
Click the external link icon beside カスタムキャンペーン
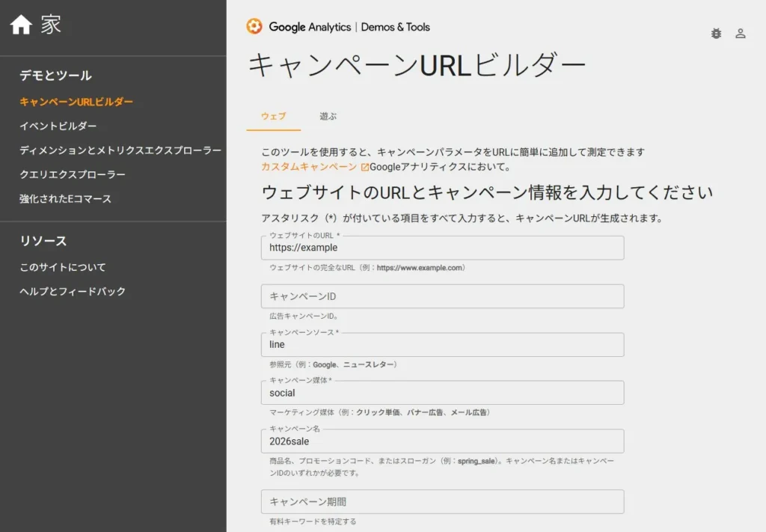pos(365,167)
